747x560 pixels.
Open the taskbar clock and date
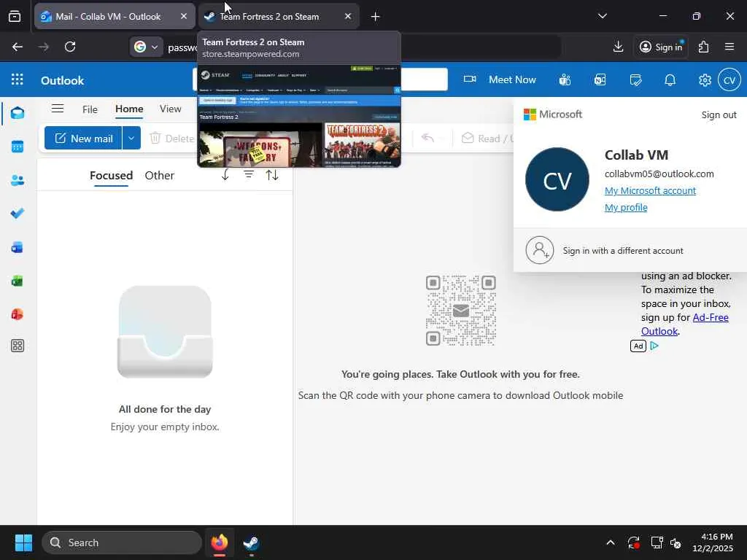[x=713, y=542]
